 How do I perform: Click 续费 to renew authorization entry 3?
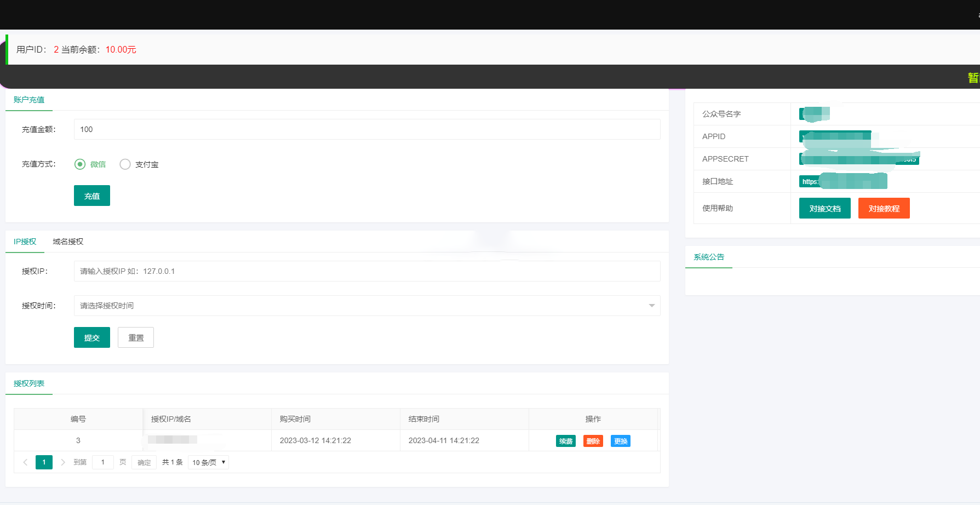tap(565, 440)
